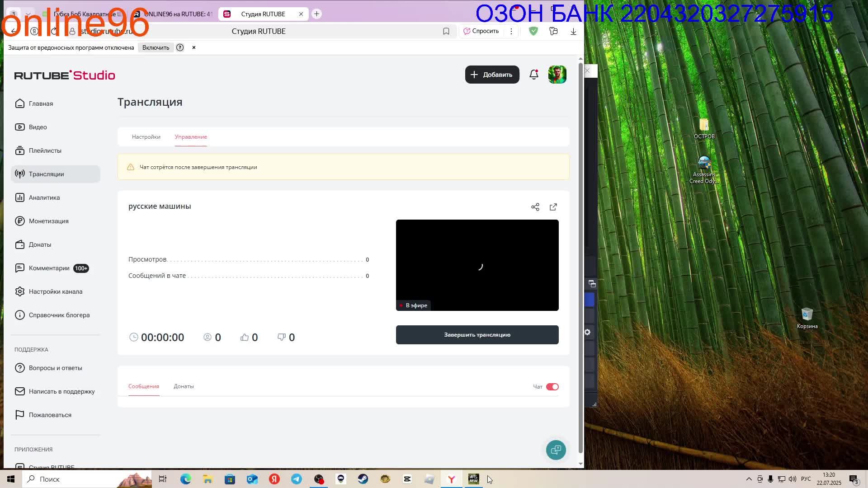Click the live stream preview thumbnail
Viewport: 868px width, 488px height.
(477, 265)
